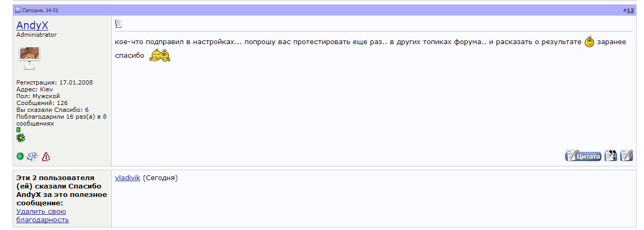Viewport: 644px width, 230px height.
Task: Click AndyX's avatar image
Action: point(29,58)
